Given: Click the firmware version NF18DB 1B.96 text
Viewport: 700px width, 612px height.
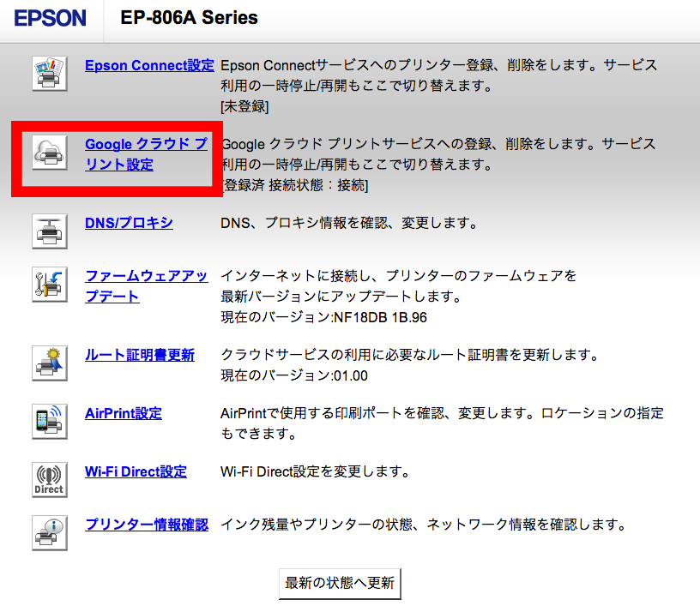Looking at the screenshot, I should pyautogui.click(x=380, y=318).
